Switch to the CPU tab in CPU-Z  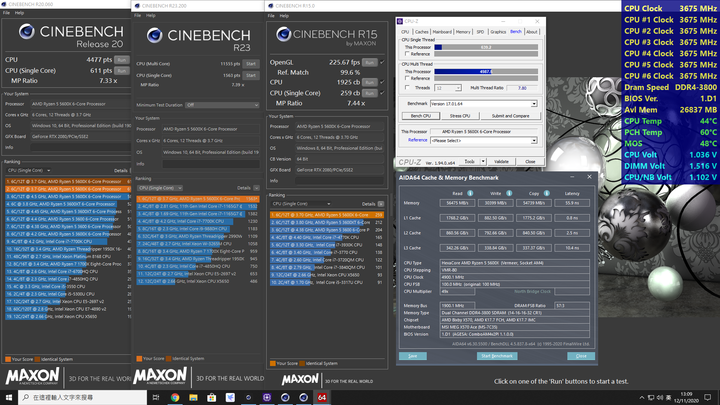[405, 32]
